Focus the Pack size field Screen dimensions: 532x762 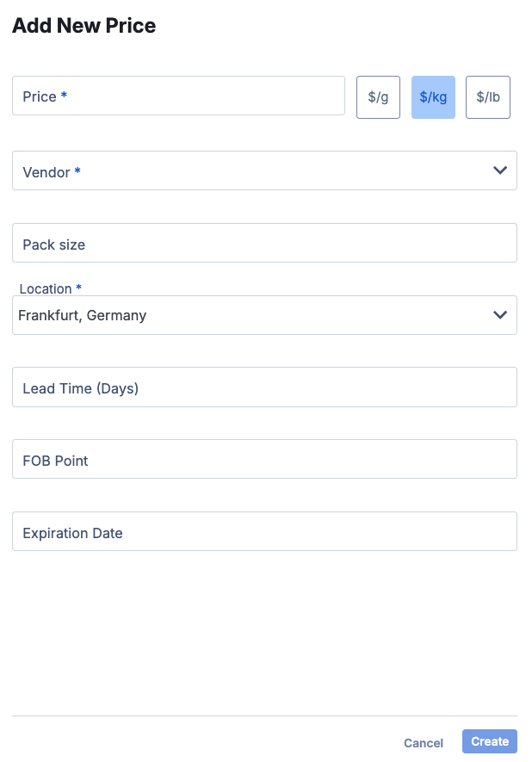(264, 243)
